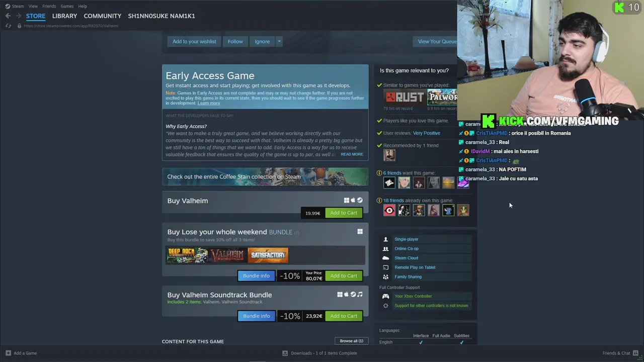Expand developer notes with READ MORE
644x362 pixels.
pos(352,154)
